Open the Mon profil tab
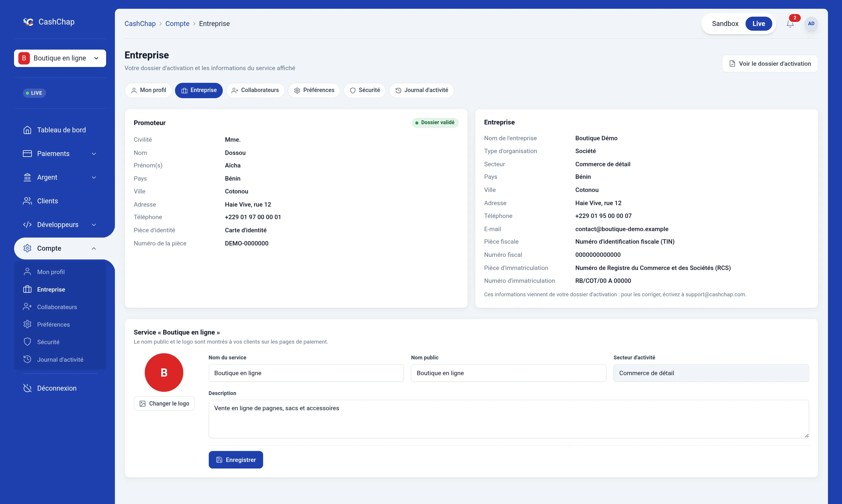Screen dimensions: 842x504 [x=149, y=90]
